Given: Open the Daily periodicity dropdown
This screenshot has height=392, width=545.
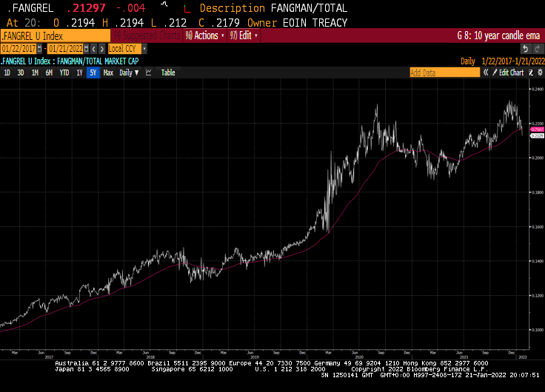Looking at the screenshot, I should click(129, 72).
